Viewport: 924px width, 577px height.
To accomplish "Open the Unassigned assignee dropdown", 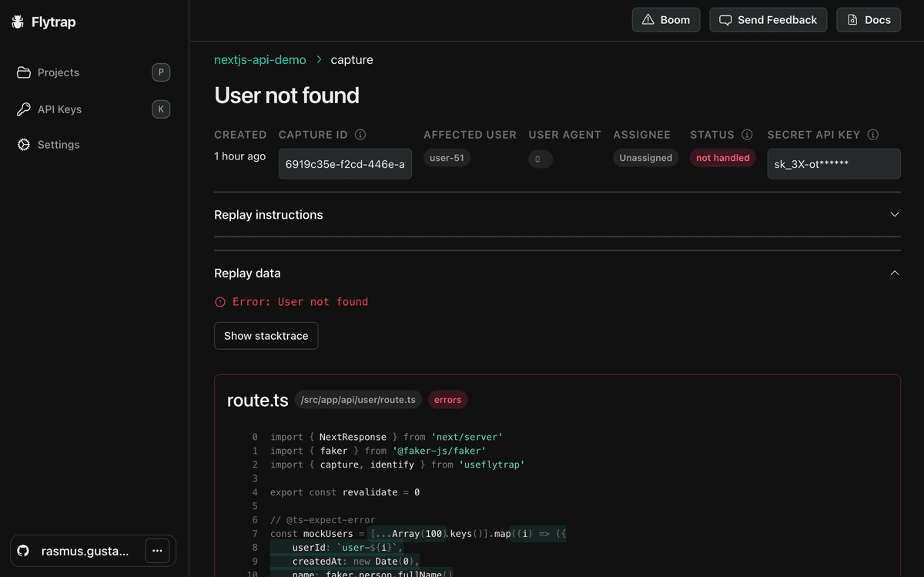I will (x=645, y=158).
